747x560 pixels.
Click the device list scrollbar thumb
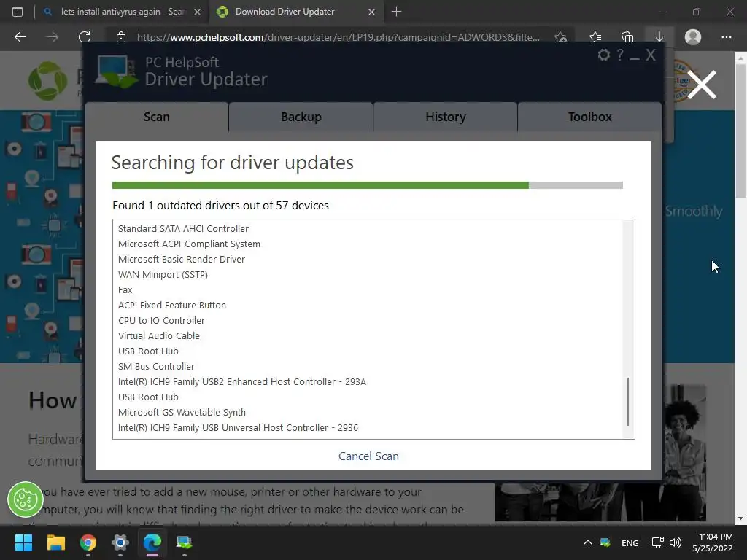628,402
